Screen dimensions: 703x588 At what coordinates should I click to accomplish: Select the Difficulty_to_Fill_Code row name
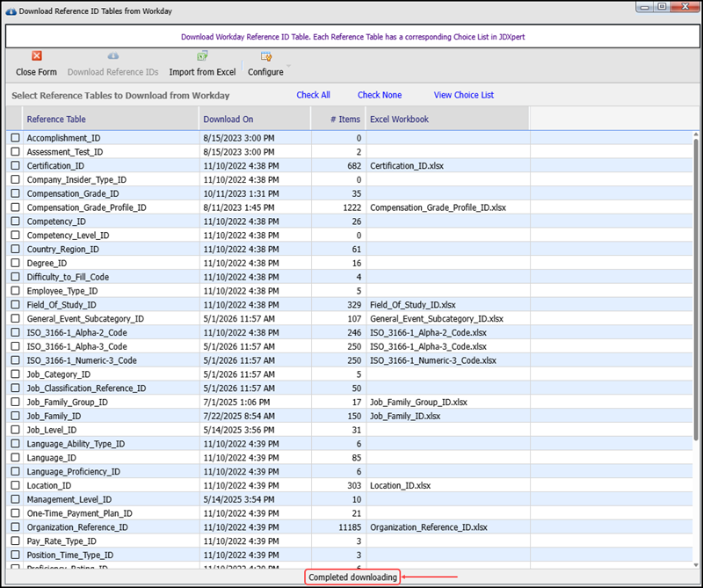click(68, 277)
